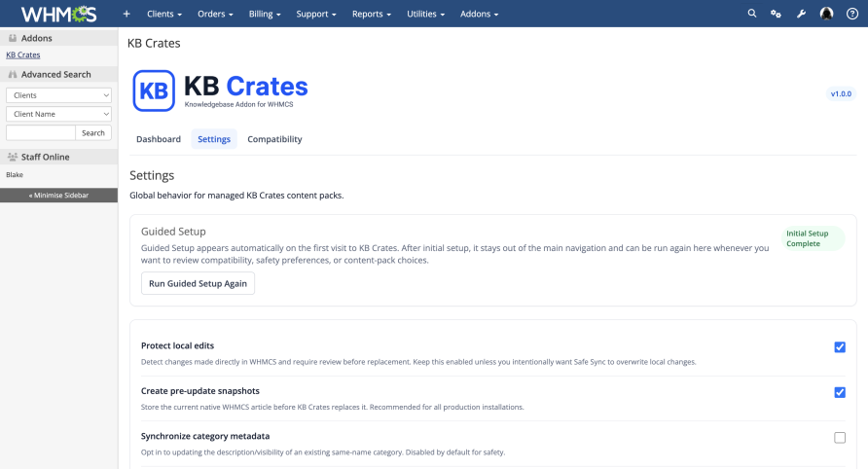Viewport: 868px width, 469px height.
Task: Enable Synchronize category metadata checkbox
Action: [x=840, y=438]
